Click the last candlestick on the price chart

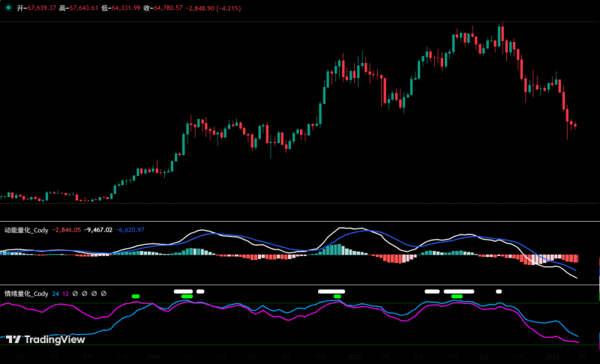tap(574, 125)
